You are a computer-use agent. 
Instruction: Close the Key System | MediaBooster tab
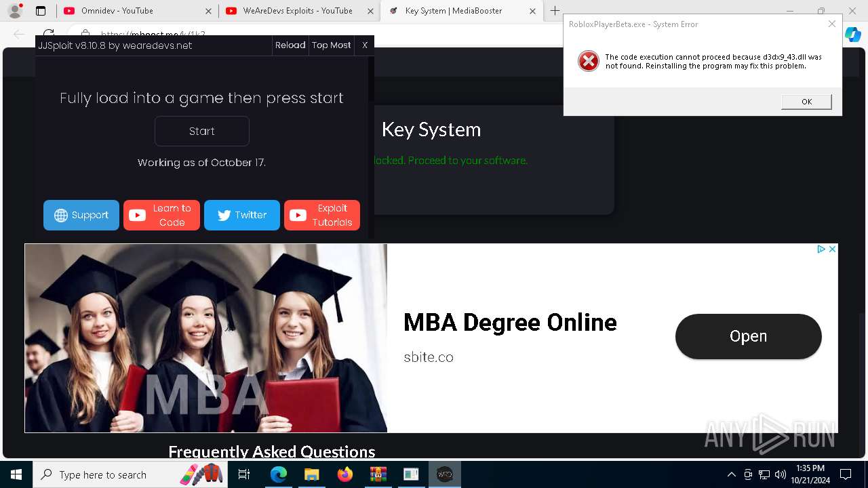click(533, 11)
